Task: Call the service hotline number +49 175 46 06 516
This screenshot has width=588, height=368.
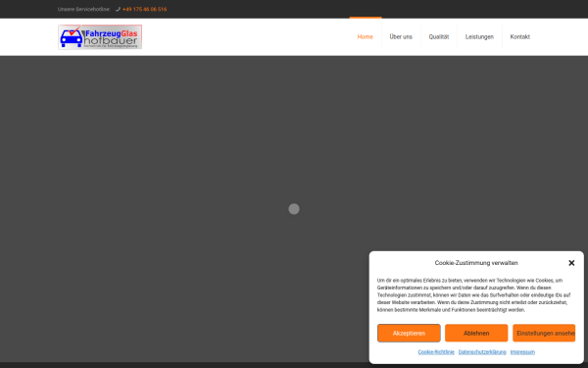Action: point(144,9)
